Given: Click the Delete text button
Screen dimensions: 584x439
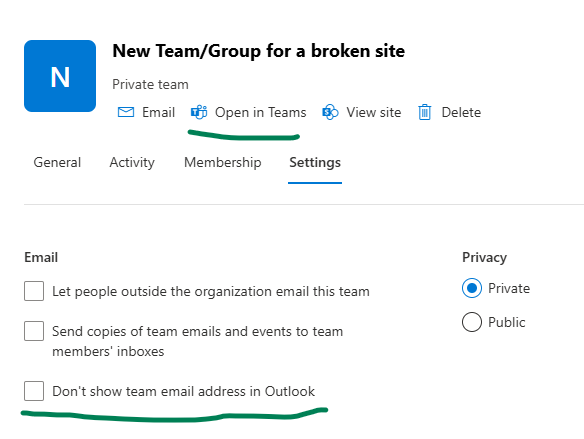Looking at the screenshot, I should pyautogui.click(x=461, y=112).
